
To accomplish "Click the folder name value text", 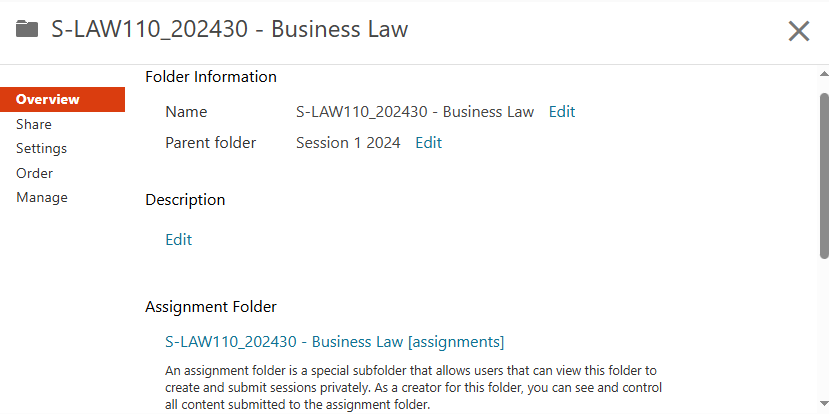I will tap(415, 111).
